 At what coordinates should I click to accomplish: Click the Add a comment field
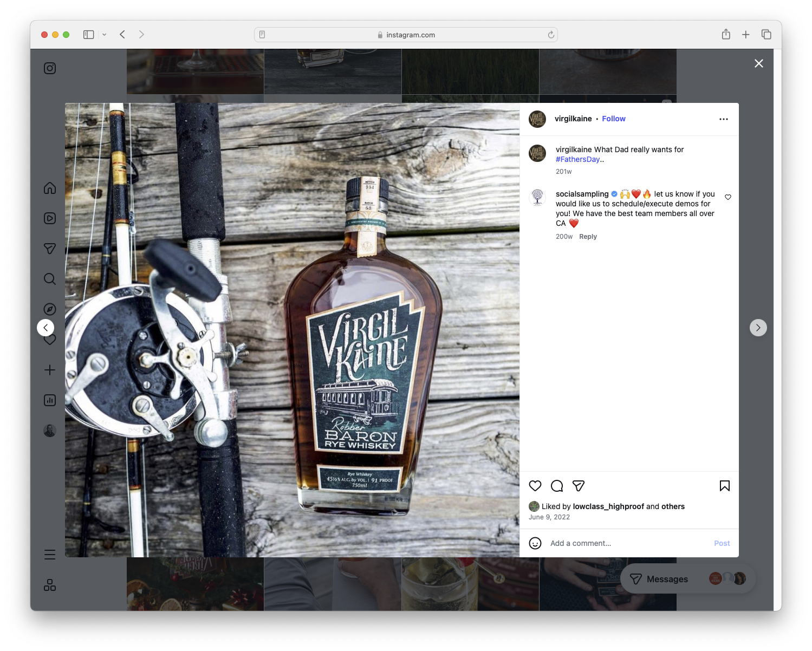pyautogui.click(x=596, y=543)
